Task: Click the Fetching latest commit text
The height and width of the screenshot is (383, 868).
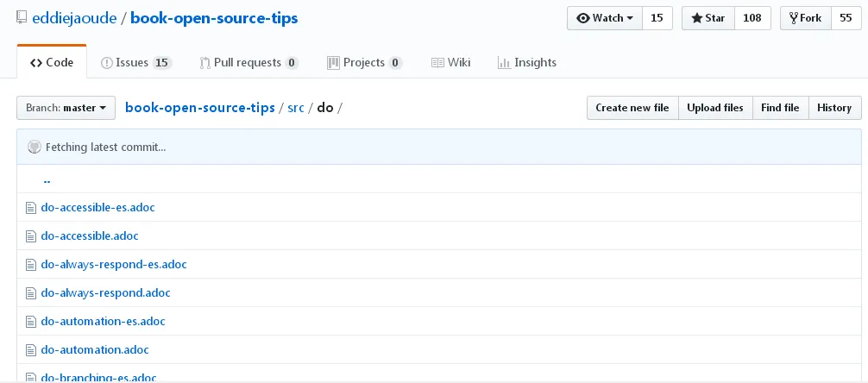Action: click(106, 148)
